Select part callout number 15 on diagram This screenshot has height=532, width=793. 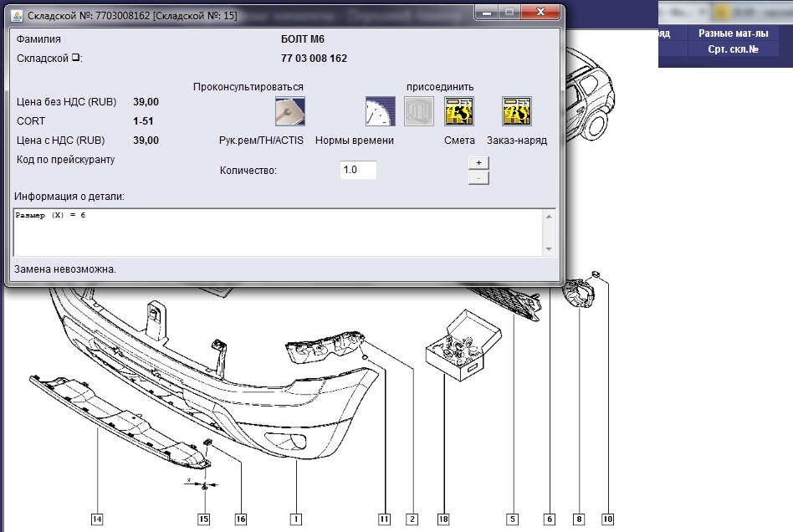coord(203,519)
